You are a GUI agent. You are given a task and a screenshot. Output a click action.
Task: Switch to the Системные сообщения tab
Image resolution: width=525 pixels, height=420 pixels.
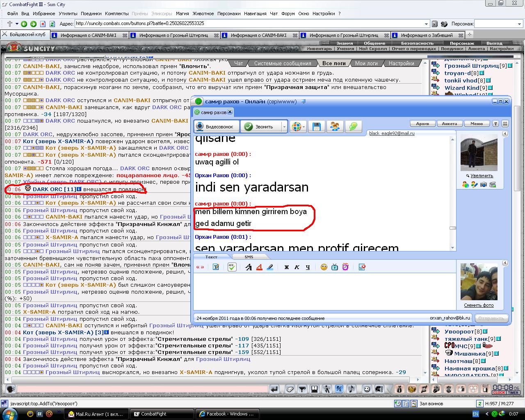pos(283,63)
